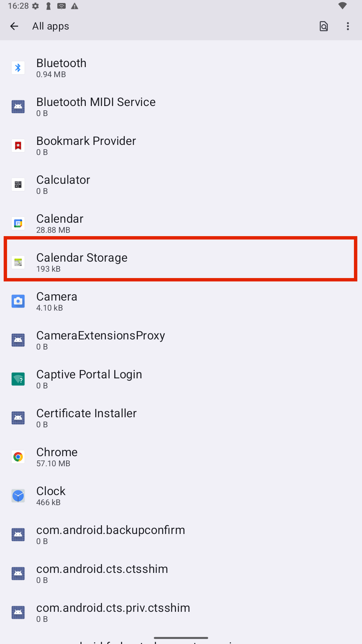
Task: Open Certificate Installer app details
Action: click(x=181, y=418)
